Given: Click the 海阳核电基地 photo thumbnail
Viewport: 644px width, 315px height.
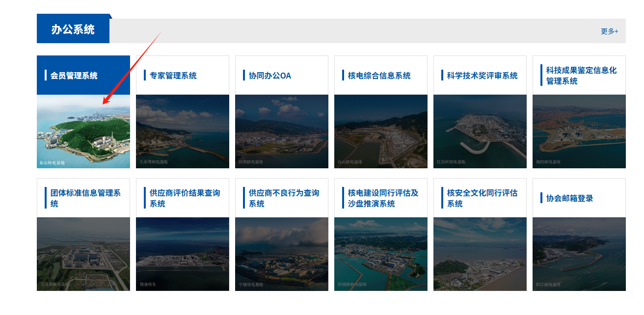Looking at the screenshot, I should pyautogui.click(x=579, y=131).
